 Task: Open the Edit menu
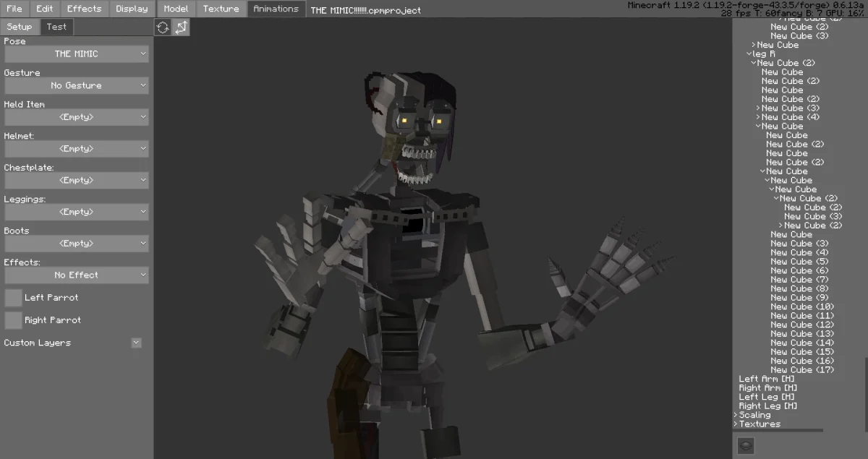tap(45, 9)
